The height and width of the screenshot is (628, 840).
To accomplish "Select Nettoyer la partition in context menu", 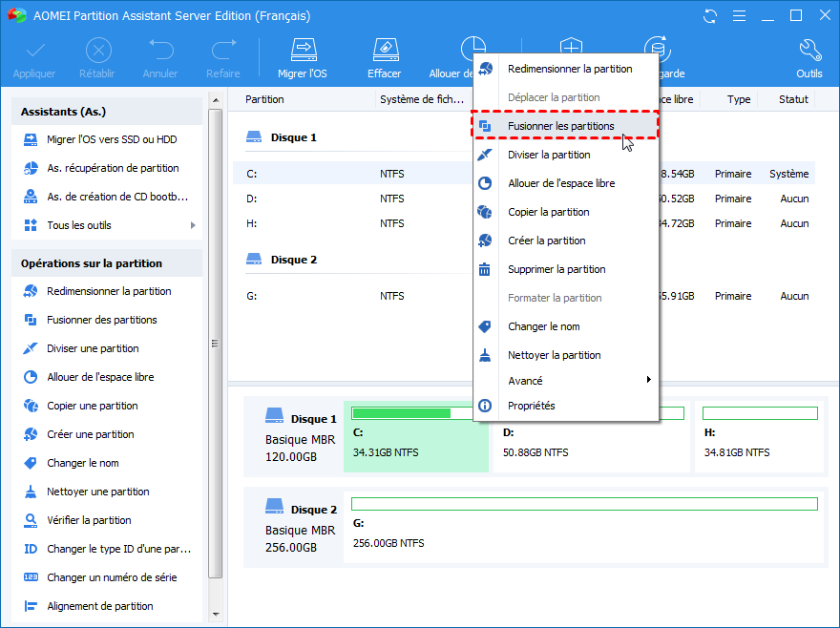I will tap(566, 355).
